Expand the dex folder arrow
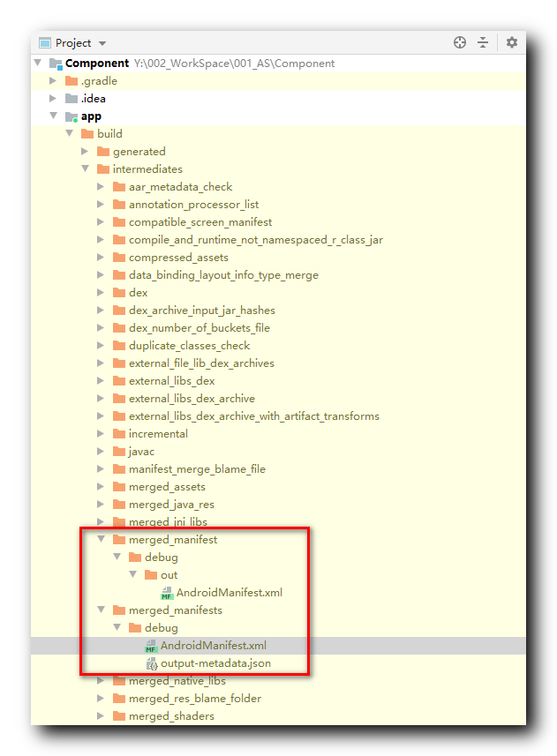557x756 pixels. pos(101,292)
